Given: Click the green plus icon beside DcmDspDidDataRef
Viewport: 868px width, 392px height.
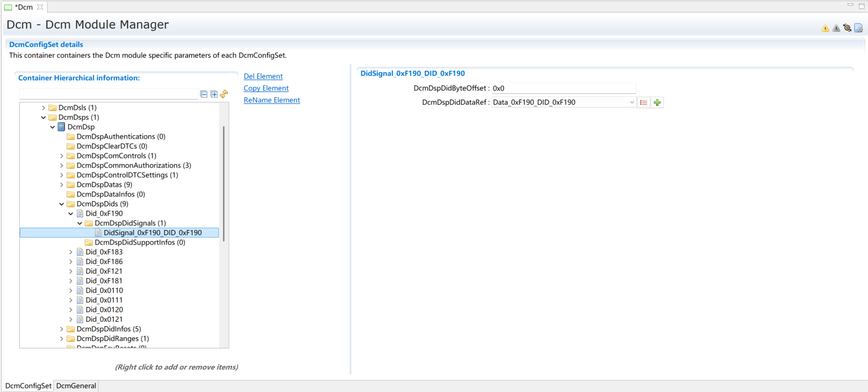Looking at the screenshot, I should click(x=657, y=102).
